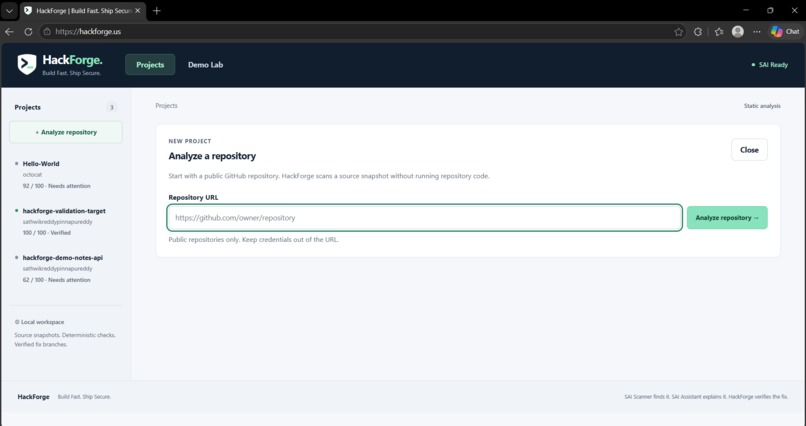Image resolution: width=806 pixels, height=426 pixels.
Task: Open browser settings and more menu
Action: (757, 32)
